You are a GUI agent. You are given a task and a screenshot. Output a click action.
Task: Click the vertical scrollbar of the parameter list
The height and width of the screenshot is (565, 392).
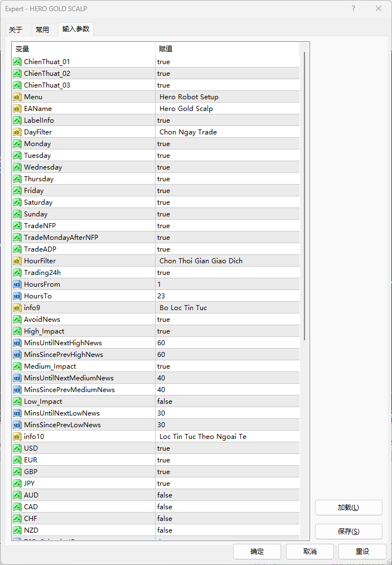(x=304, y=195)
